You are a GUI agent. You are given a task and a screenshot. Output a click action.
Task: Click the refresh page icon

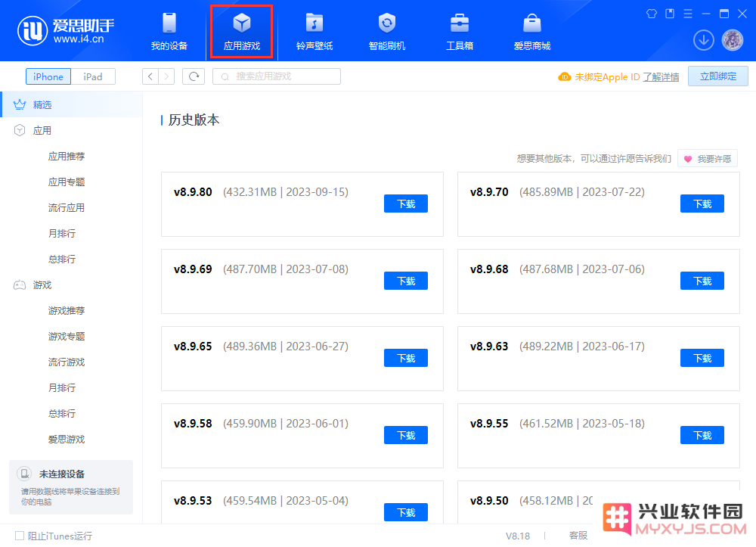(194, 76)
